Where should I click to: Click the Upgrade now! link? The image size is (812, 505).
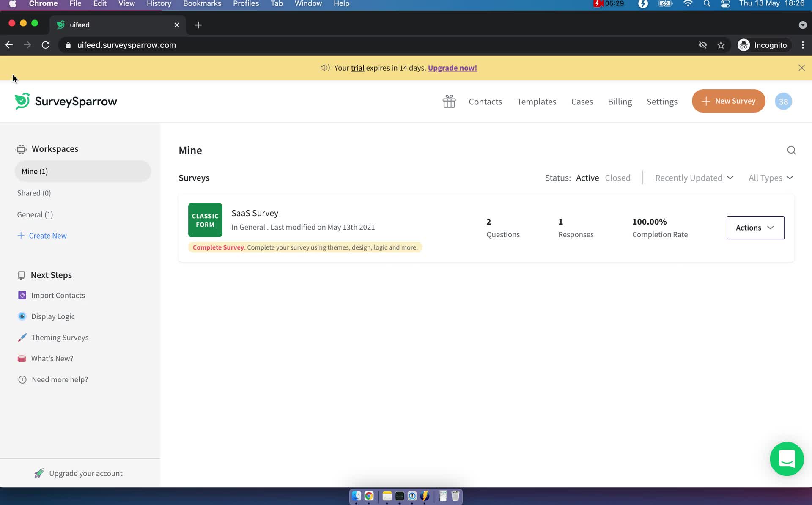pos(453,68)
